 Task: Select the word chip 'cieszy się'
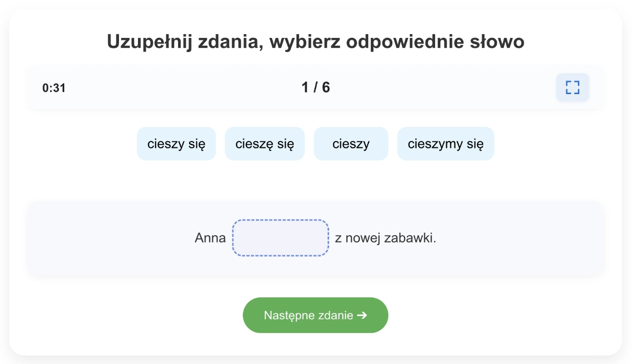[176, 144]
